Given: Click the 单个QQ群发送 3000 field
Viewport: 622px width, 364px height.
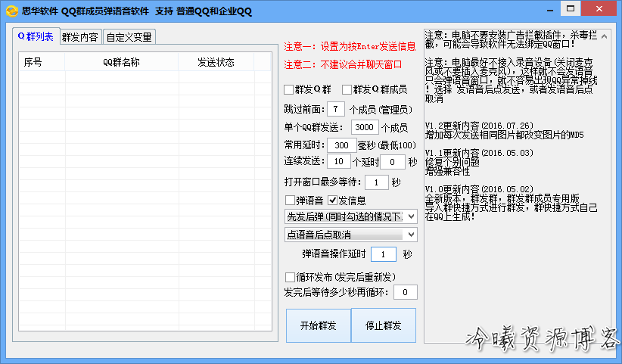Looking at the screenshot, I should pyautogui.click(x=365, y=127).
